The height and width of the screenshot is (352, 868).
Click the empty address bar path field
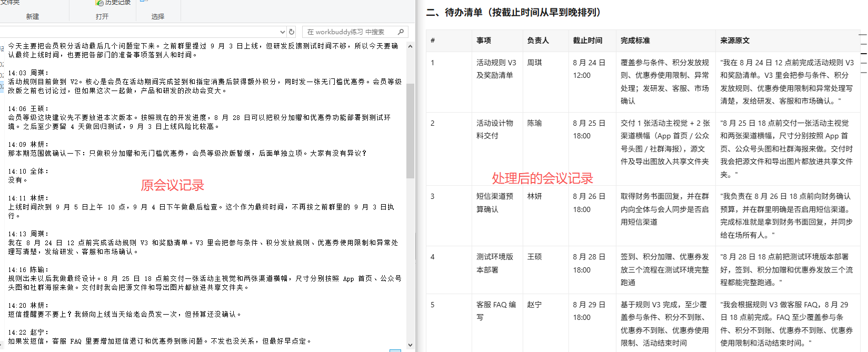tap(139, 32)
